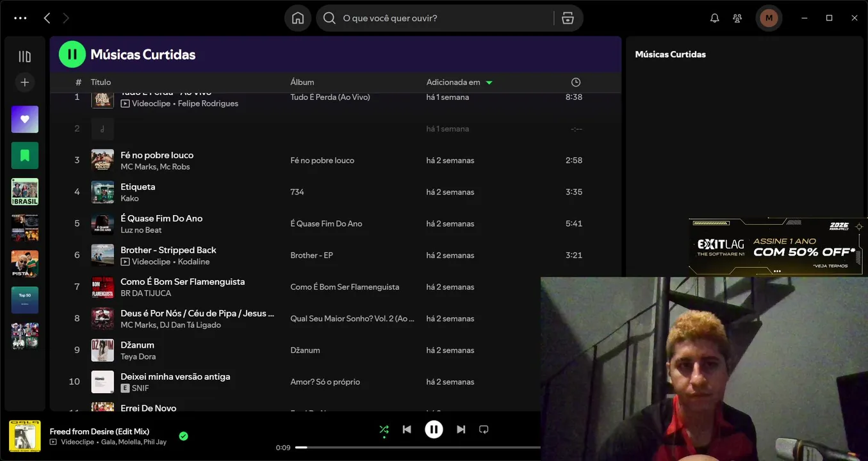868x461 pixels.
Task: Click the playback progress bar
Action: [x=418, y=448]
